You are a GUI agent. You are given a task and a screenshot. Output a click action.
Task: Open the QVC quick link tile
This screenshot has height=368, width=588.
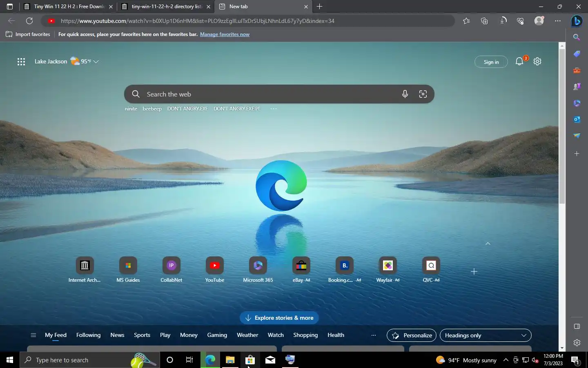click(431, 270)
